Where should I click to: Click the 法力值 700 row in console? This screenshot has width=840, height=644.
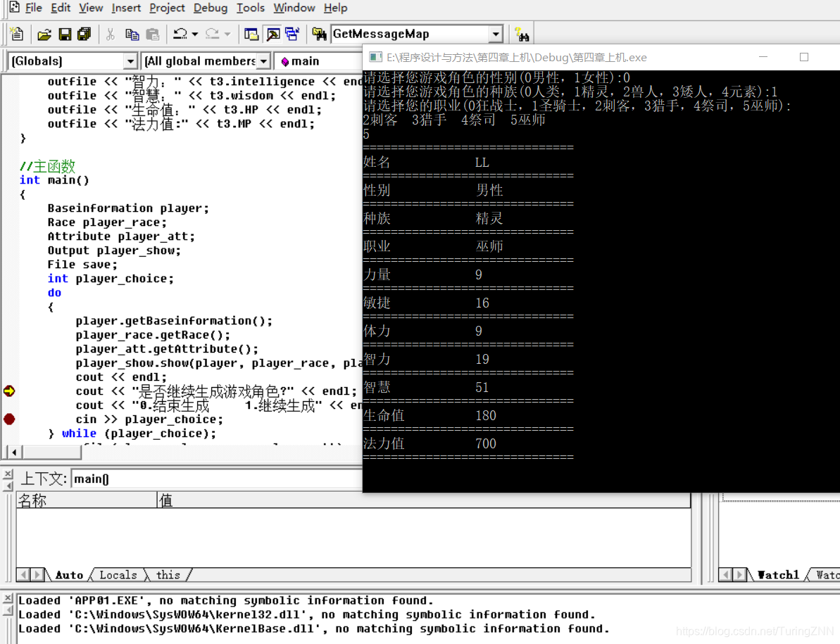[x=430, y=444]
